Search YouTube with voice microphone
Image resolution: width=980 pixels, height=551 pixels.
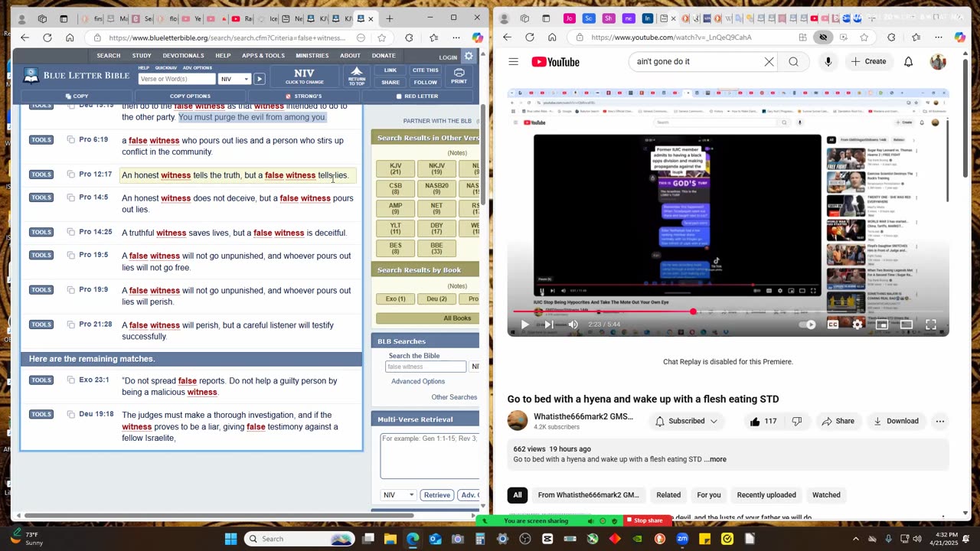coord(828,62)
